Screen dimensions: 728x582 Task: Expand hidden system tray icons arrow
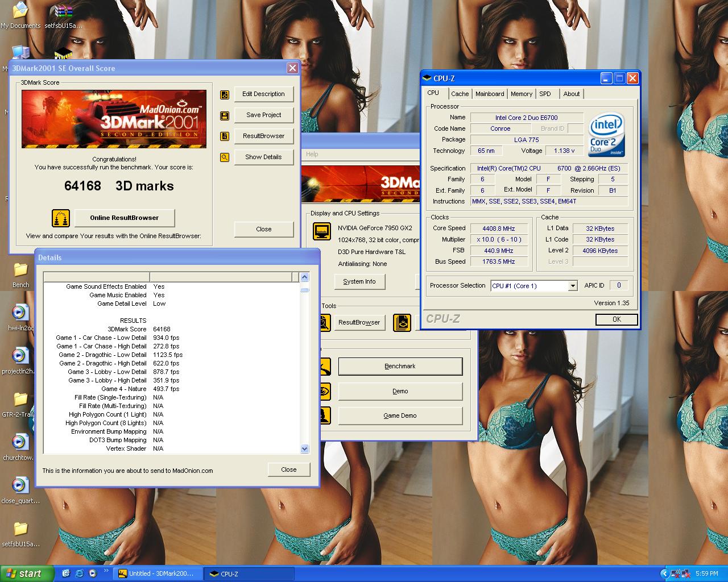664,573
